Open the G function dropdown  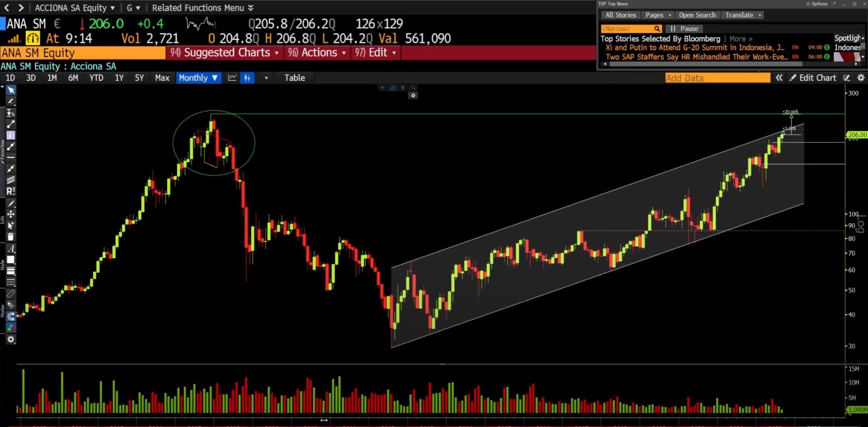point(133,8)
